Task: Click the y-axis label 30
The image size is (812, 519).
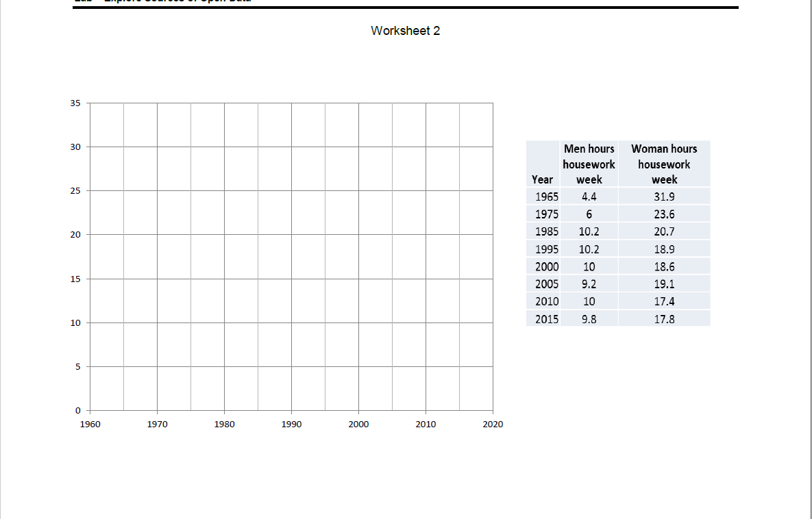Action: tap(75, 147)
